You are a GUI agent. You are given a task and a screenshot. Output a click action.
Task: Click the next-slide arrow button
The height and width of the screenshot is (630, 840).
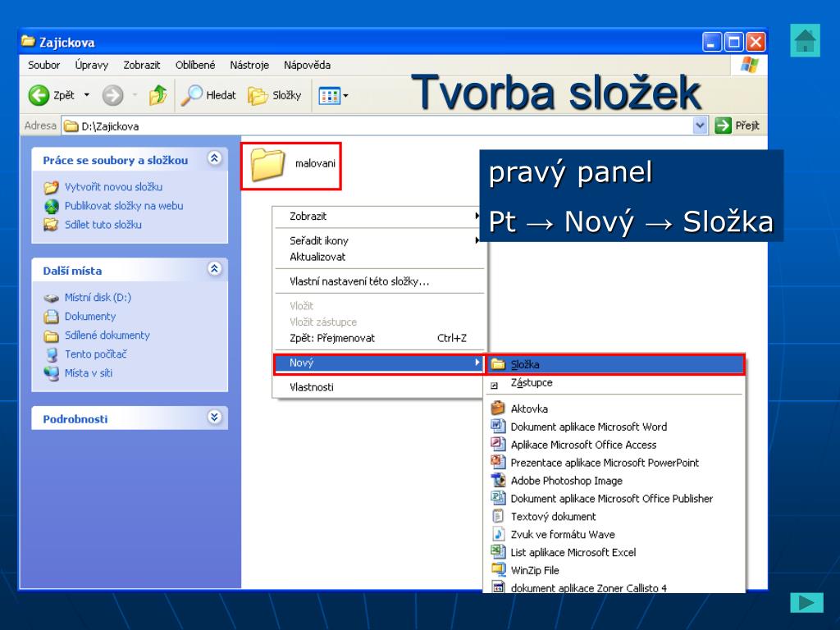807,603
